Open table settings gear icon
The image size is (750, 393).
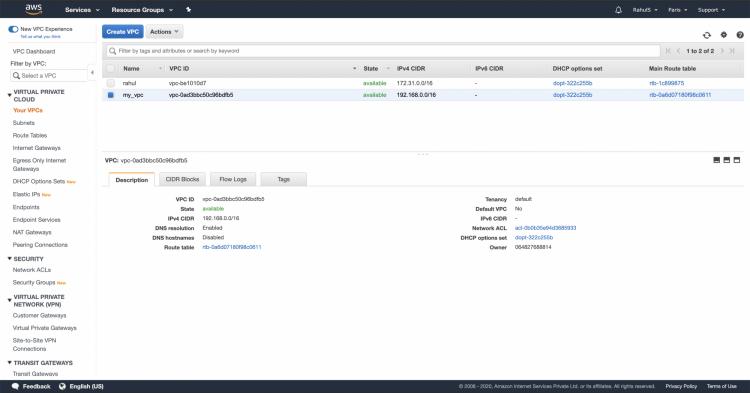[724, 34]
